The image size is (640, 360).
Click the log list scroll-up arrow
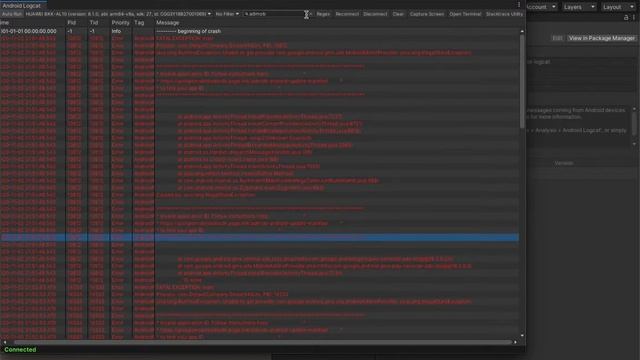coord(522,31)
